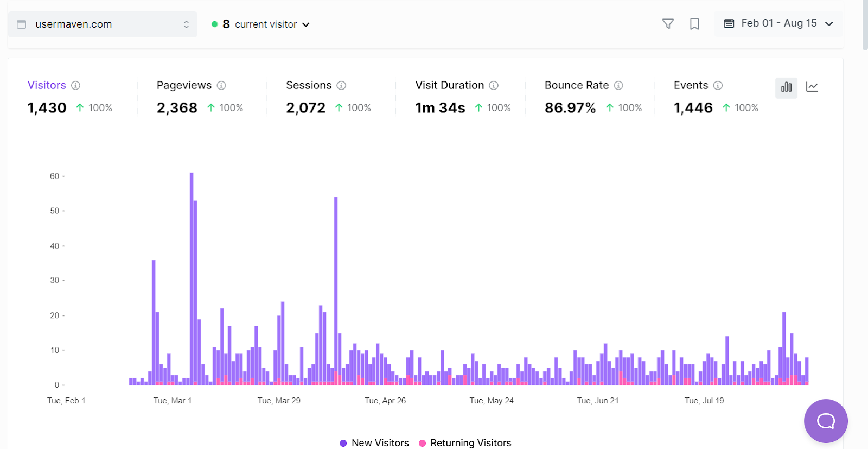
Task: Expand the current visitor dropdown
Action: 260,24
